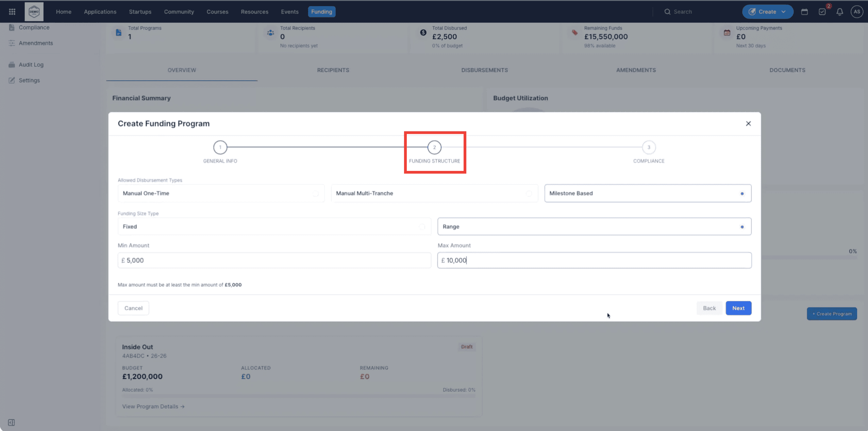Open the notifications bell
Viewport: 868px width, 431px height.
pos(839,11)
